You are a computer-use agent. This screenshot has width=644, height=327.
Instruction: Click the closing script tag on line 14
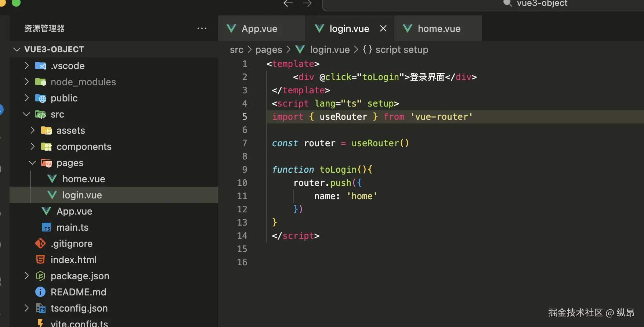pos(296,236)
